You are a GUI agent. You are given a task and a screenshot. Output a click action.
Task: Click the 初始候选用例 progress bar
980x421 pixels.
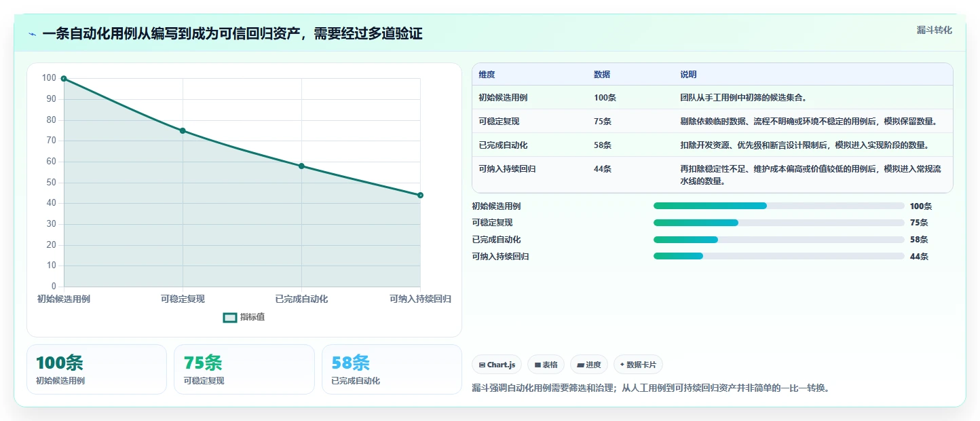pos(779,206)
